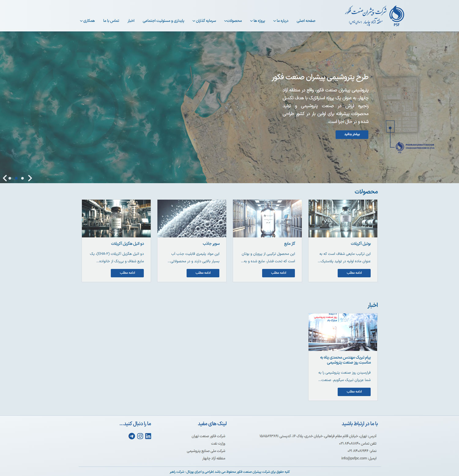
Task: Select the first slider dot
Action: coord(10,178)
